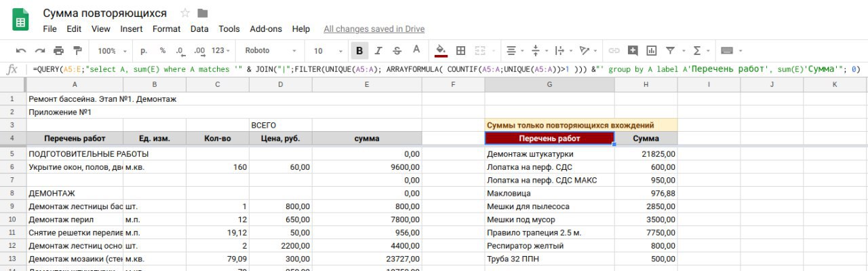Insert a chart via toolbar
This screenshot has height=271, width=868.
652,50
